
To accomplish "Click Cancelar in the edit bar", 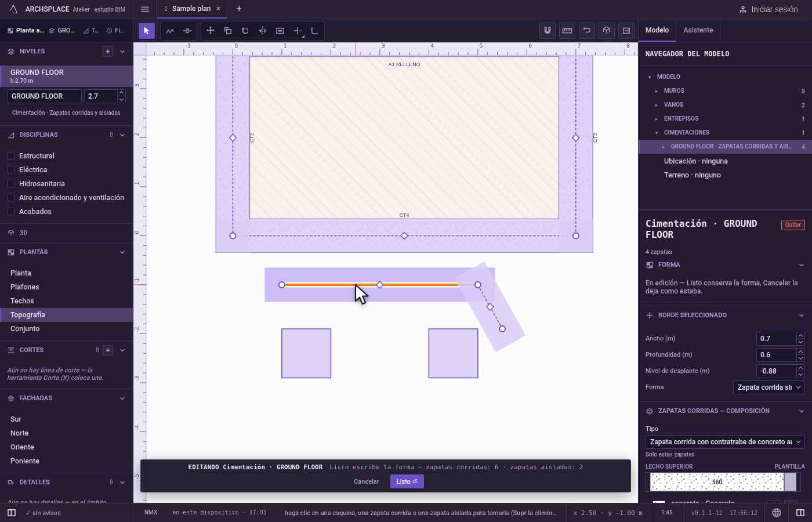I will click(367, 481).
